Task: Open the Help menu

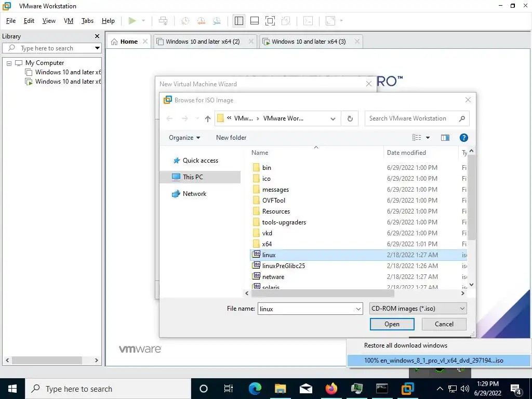Action: coord(108,21)
